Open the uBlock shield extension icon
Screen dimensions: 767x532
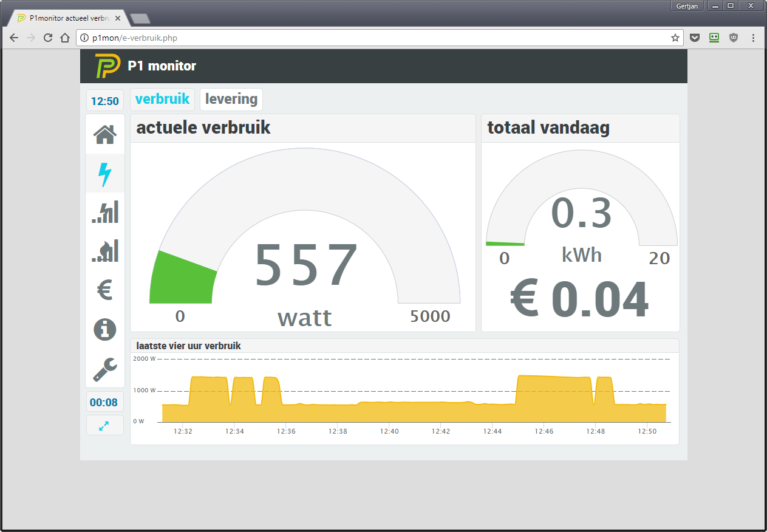click(x=734, y=38)
